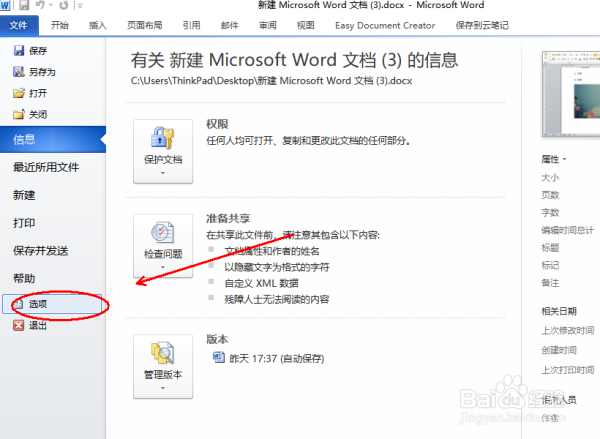
Task: Open the 文件 tab
Action: click(x=19, y=26)
